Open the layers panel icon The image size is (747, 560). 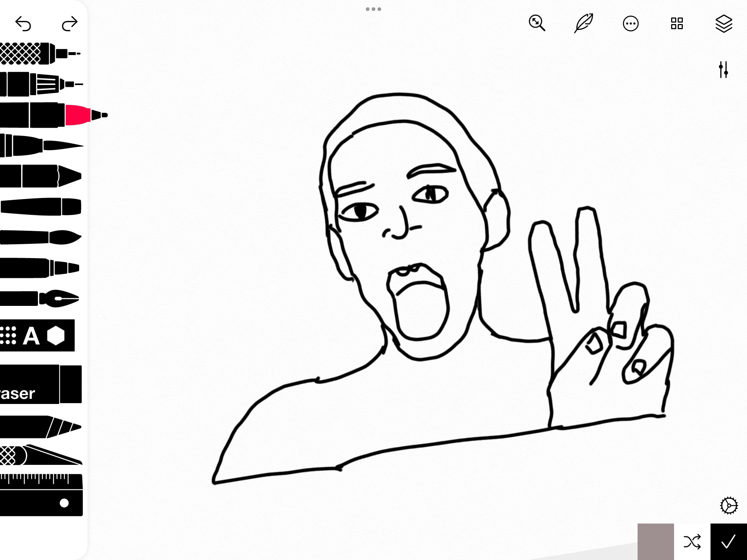(724, 24)
